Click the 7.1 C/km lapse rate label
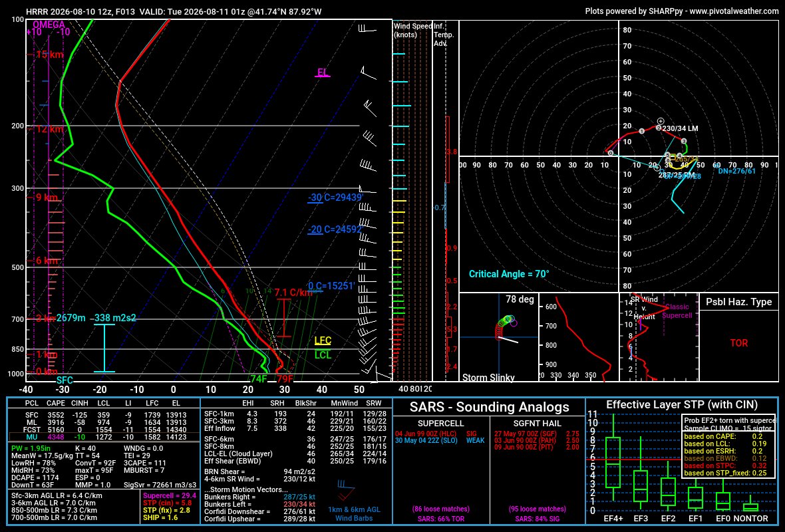 click(x=293, y=293)
